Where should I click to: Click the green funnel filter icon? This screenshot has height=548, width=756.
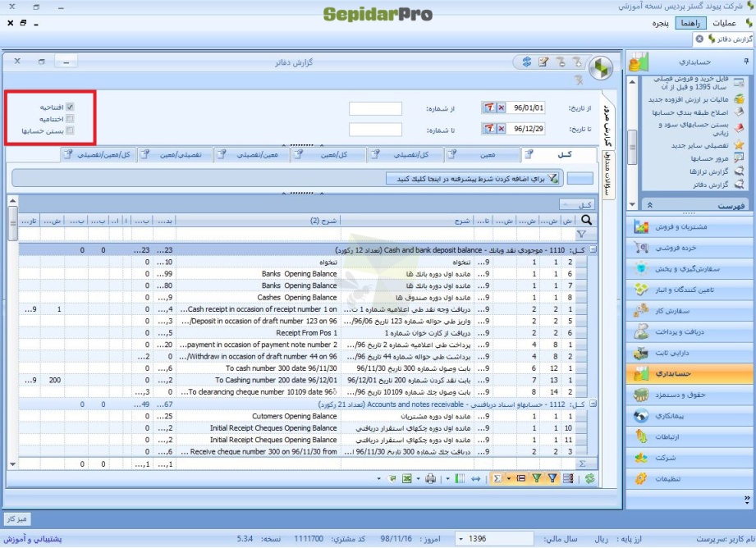[x=536, y=478]
